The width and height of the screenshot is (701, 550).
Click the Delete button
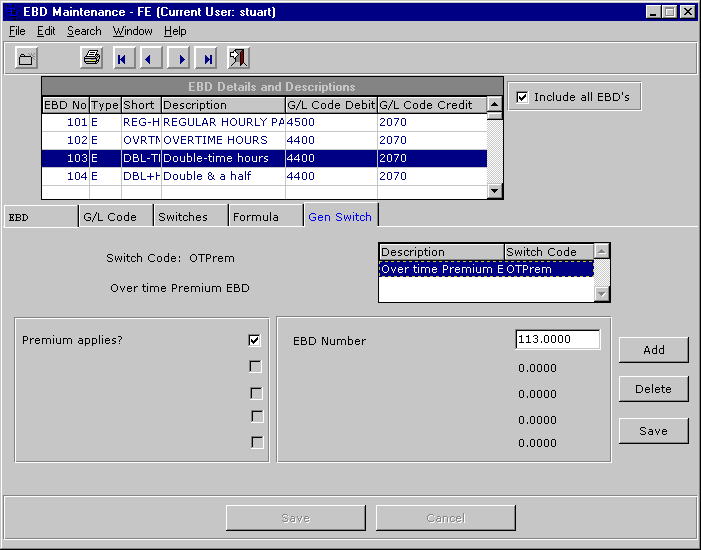coord(653,389)
